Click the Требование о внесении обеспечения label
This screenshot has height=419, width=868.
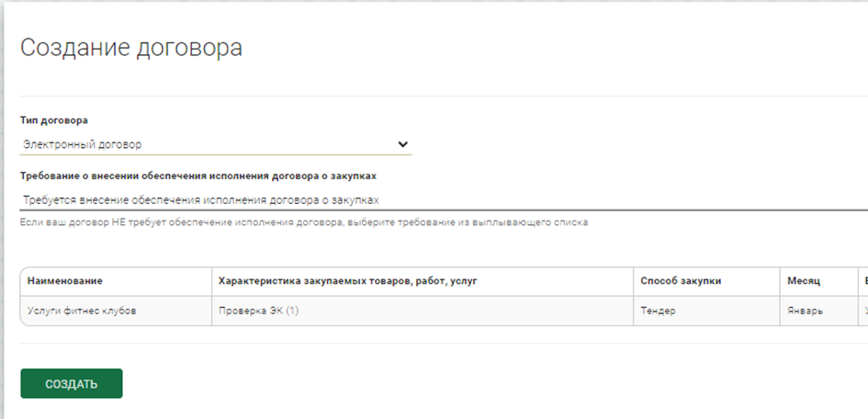click(198, 175)
